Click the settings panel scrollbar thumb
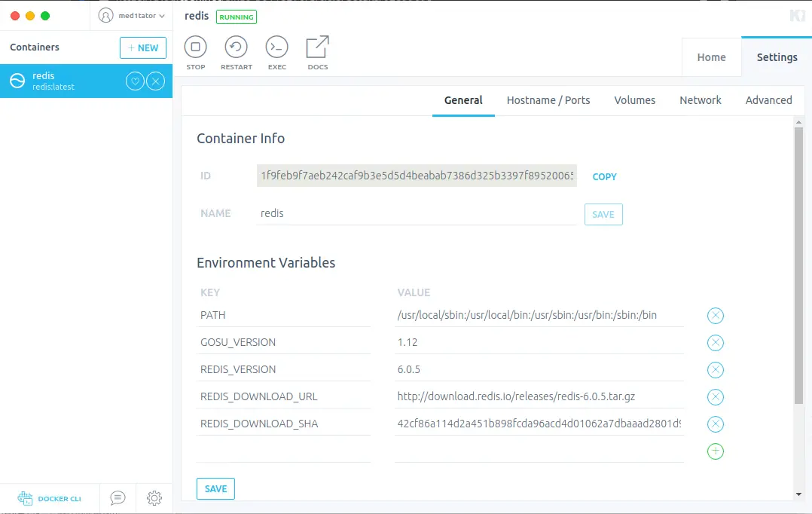 [798, 265]
